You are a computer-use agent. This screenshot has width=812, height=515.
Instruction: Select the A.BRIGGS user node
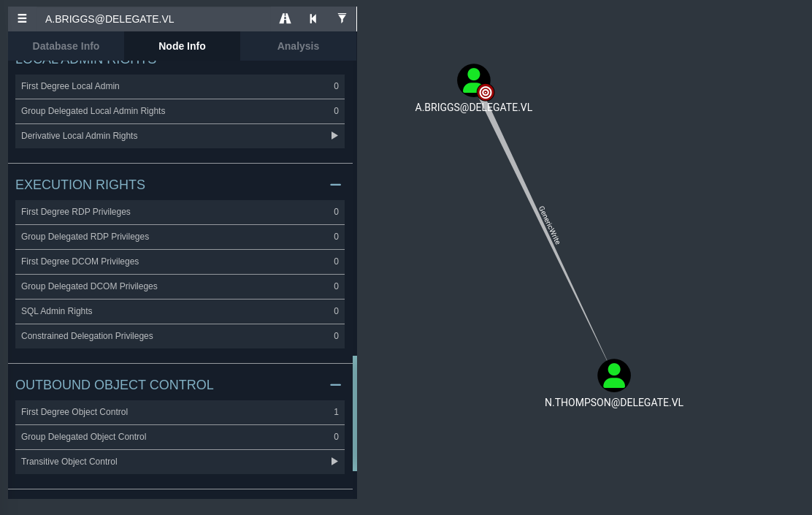pos(473,80)
